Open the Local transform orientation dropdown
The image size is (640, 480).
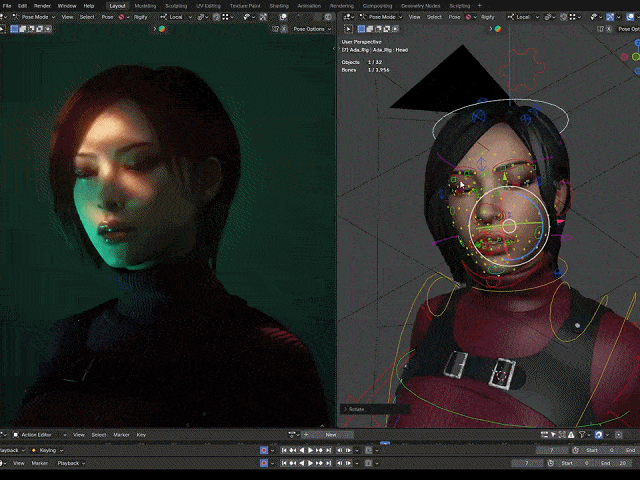pos(178,17)
